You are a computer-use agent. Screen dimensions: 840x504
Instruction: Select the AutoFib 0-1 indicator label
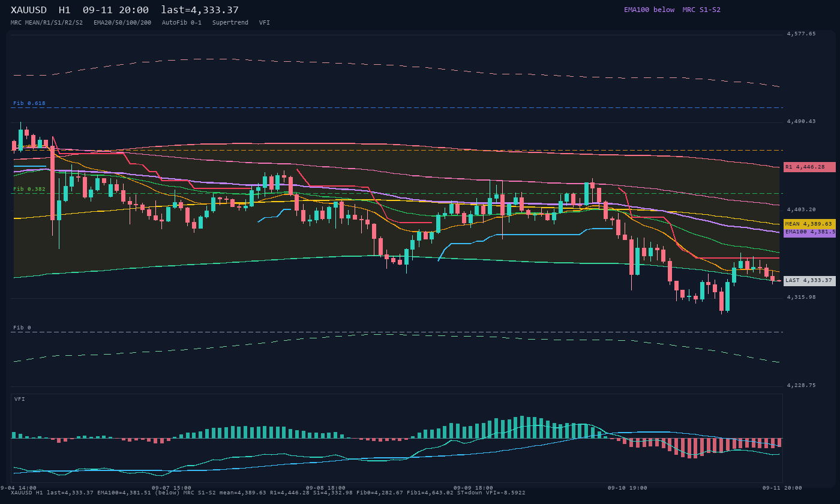[182, 23]
